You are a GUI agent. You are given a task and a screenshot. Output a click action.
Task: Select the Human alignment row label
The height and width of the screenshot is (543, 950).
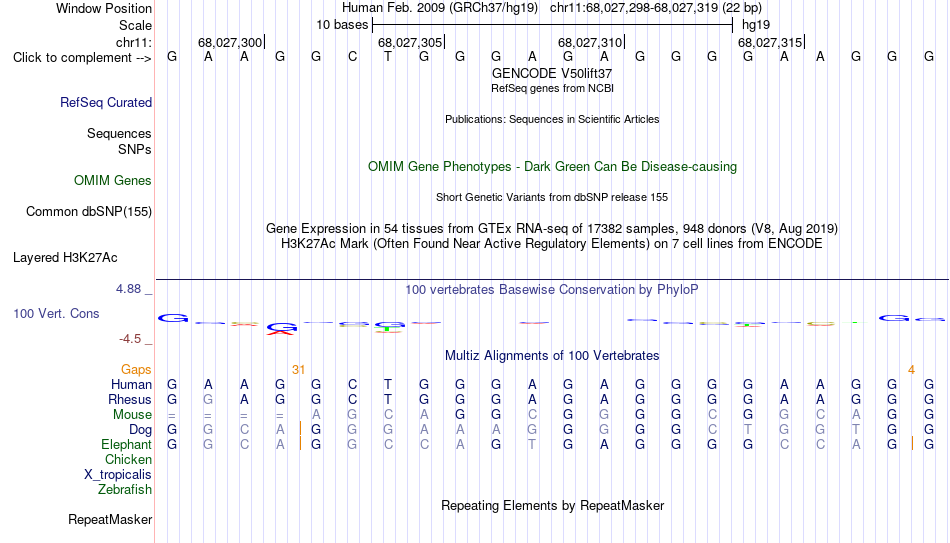[131, 384]
